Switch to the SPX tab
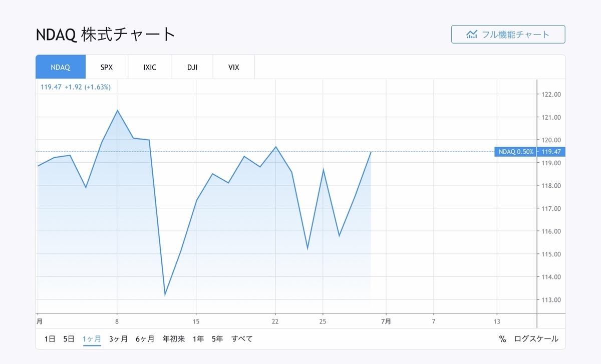The height and width of the screenshot is (364, 601). 107,67
